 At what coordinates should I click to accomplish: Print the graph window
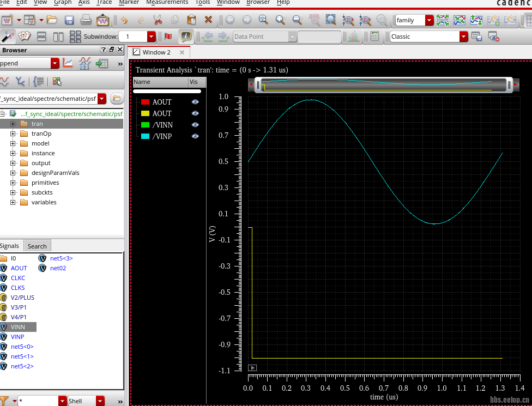pos(86,20)
